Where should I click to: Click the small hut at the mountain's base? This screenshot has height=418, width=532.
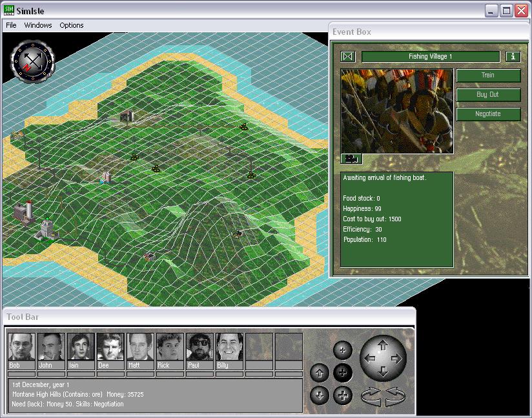149,256
